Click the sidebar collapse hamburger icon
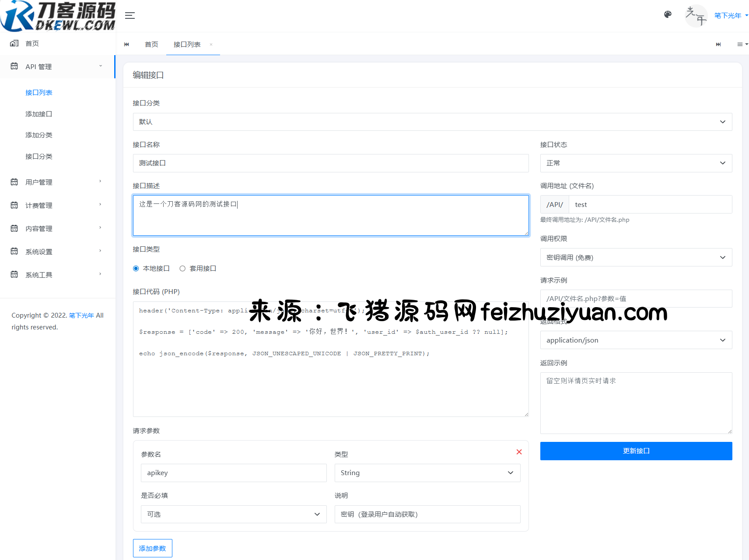 tap(129, 16)
